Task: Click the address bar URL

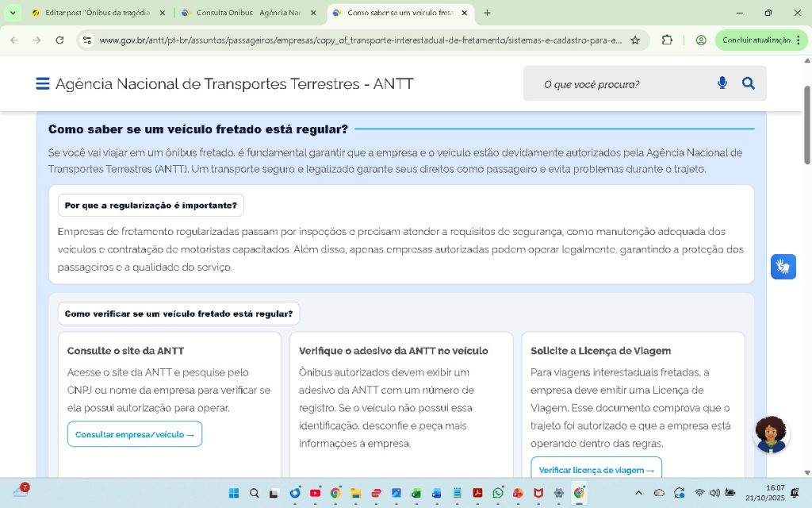Action: (361, 40)
